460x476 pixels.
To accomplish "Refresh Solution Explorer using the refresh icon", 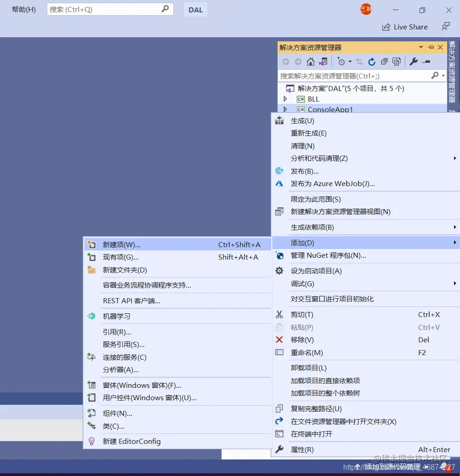I will click(x=372, y=62).
